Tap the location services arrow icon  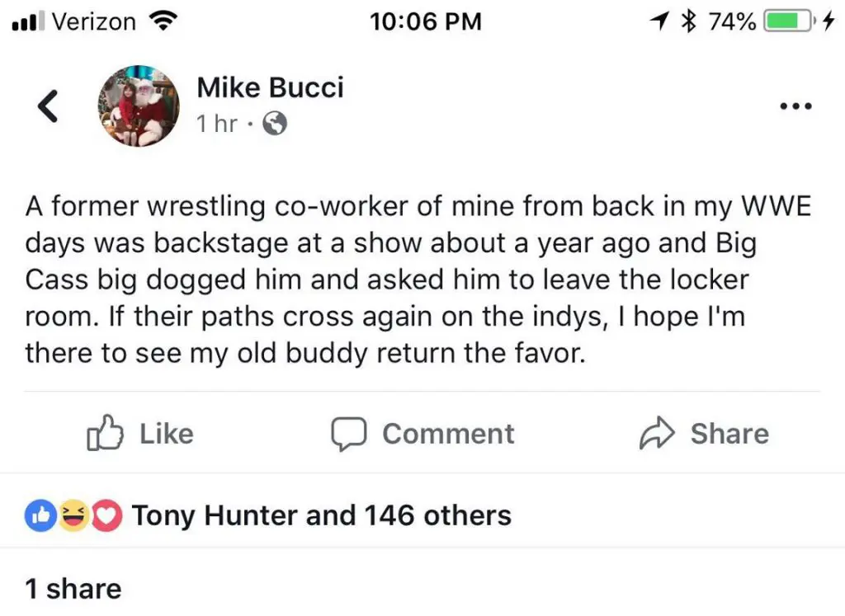click(660, 21)
